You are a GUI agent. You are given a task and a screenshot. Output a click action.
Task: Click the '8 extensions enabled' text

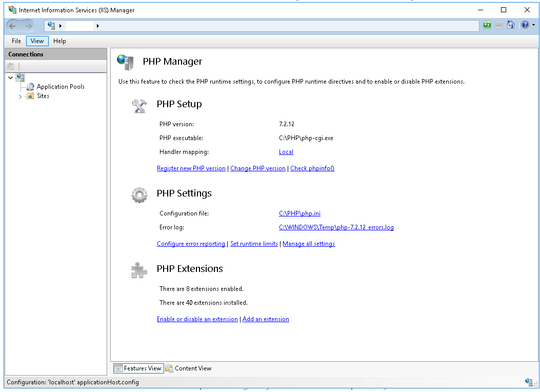pyautogui.click(x=202, y=289)
